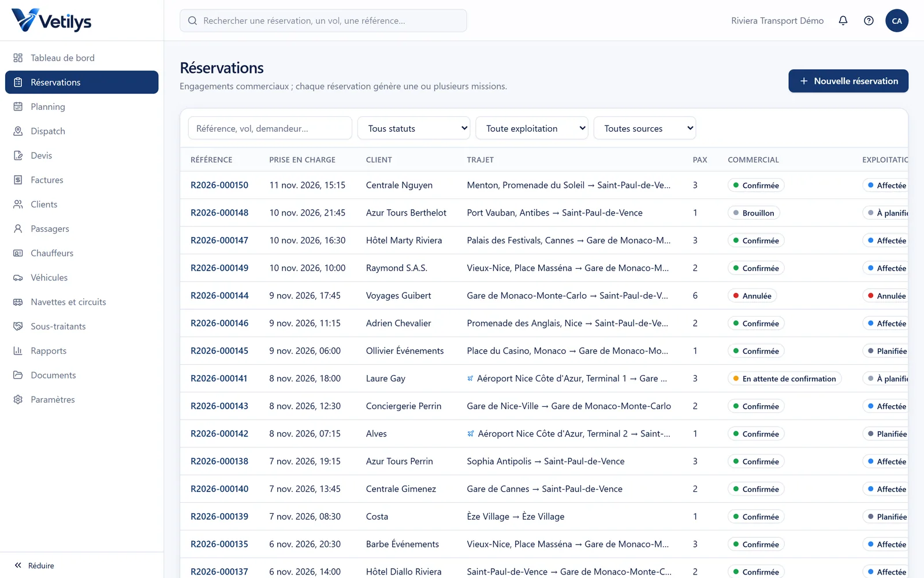Click the client Voyages Guibert
The image size is (924, 578).
[398, 295]
